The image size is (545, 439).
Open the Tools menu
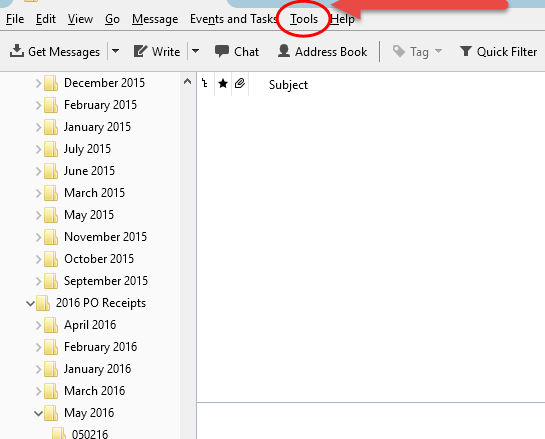[x=304, y=19]
